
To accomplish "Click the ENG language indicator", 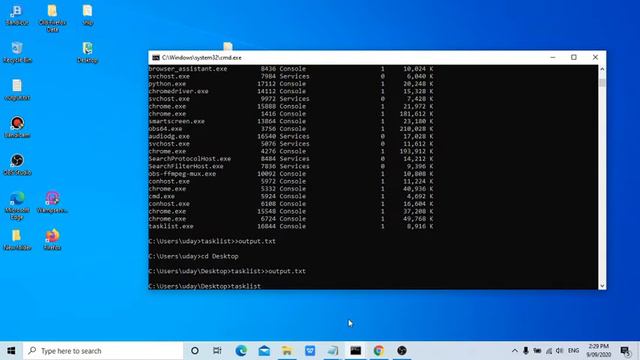I will pos(573,351).
